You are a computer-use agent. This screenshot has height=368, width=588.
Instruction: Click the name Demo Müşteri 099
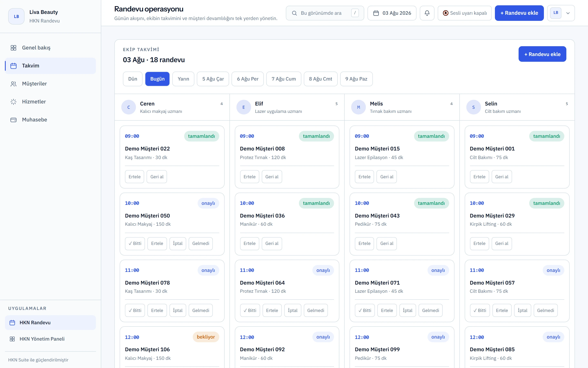coord(377,349)
